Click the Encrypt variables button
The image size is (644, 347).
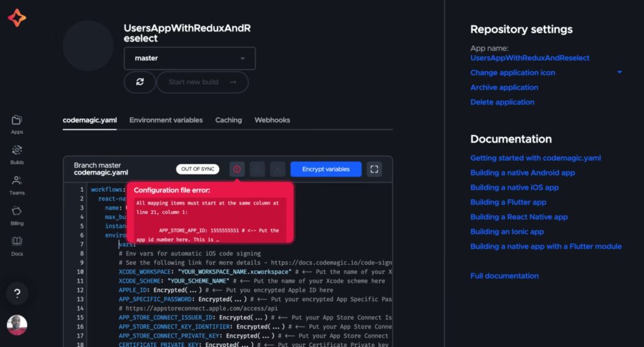(326, 169)
